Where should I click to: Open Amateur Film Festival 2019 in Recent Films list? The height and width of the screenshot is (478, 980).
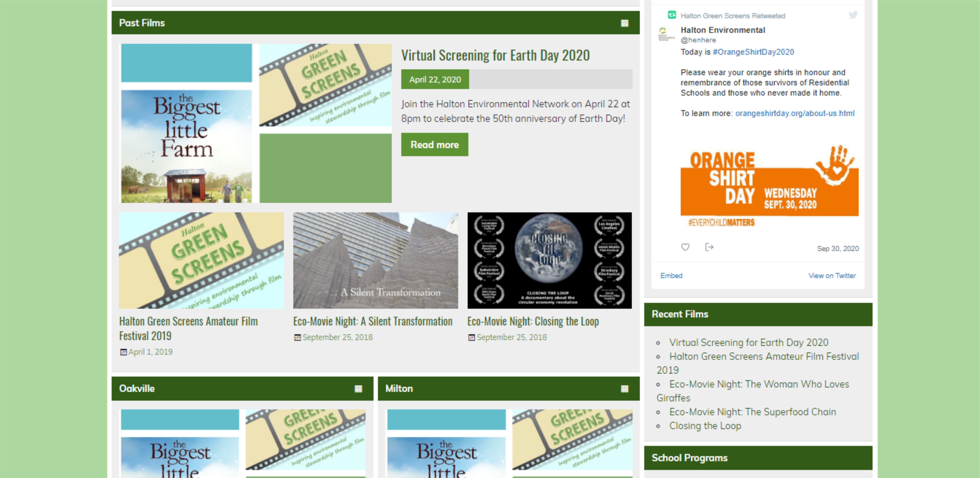click(x=758, y=363)
